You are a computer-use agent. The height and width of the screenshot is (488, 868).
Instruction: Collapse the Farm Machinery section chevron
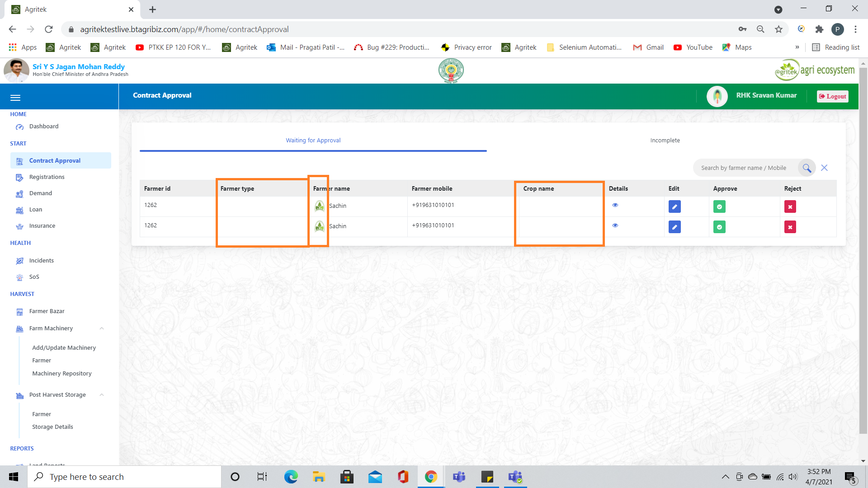click(102, 328)
